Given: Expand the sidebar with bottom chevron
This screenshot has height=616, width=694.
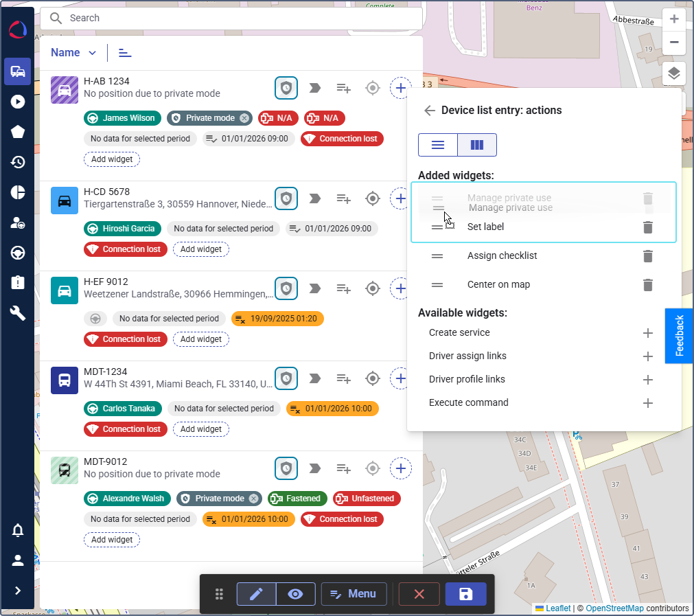Looking at the screenshot, I should pos(18,591).
